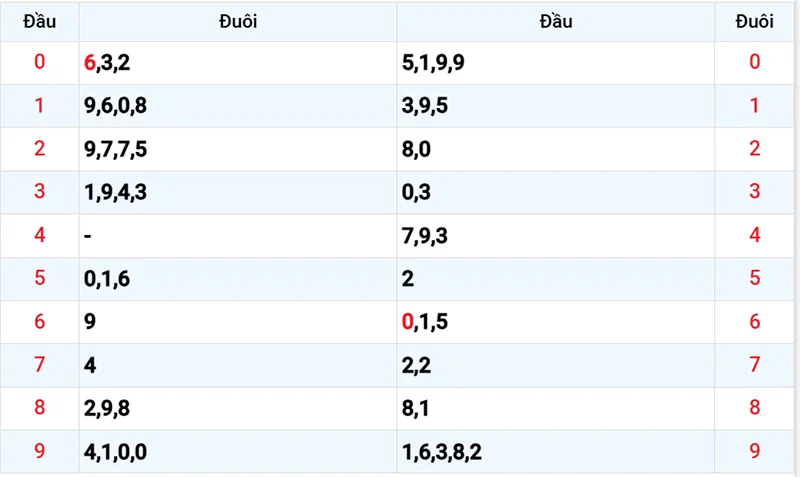800x477 pixels.
Task: Click the Đầu header above the 5,1,9,9 cell
Action: (x=555, y=21)
